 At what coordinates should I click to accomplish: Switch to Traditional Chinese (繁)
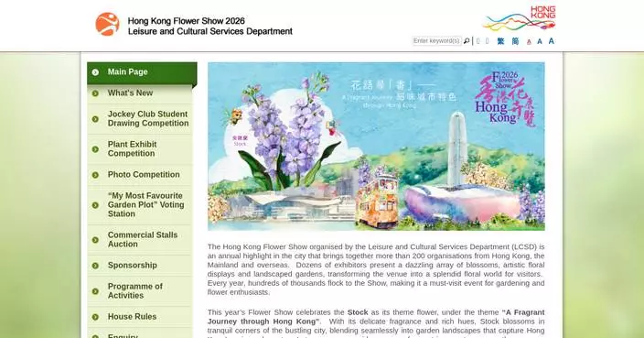(x=500, y=40)
